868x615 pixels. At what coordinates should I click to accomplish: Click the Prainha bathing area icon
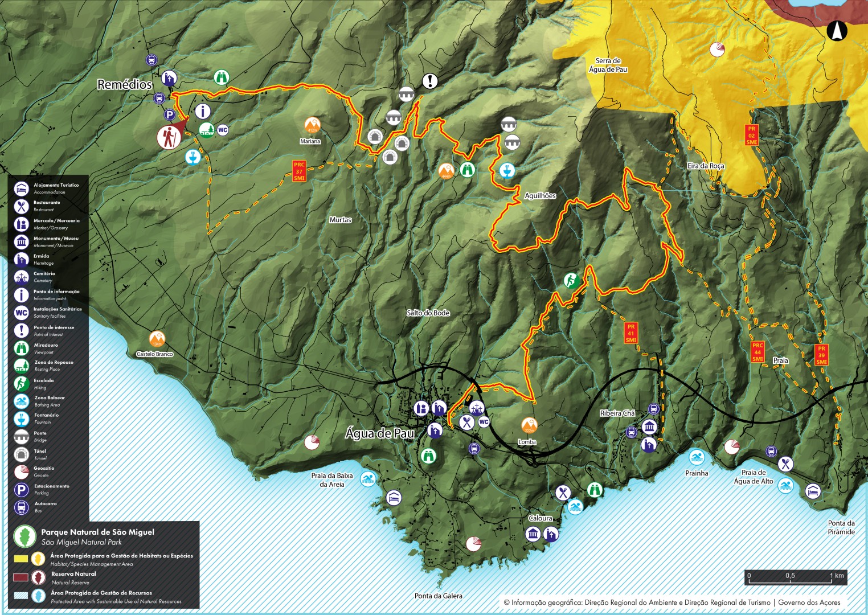point(697,457)
